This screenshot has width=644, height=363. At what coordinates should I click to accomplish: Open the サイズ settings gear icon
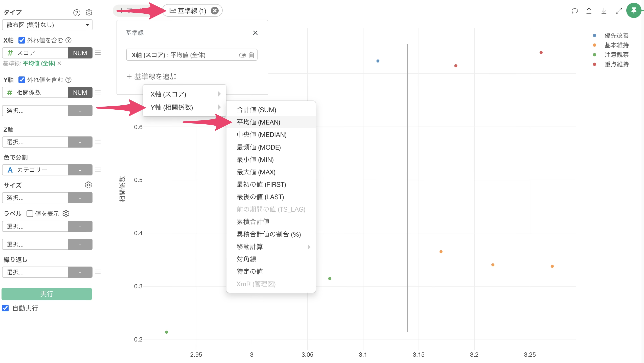[88, 185]
